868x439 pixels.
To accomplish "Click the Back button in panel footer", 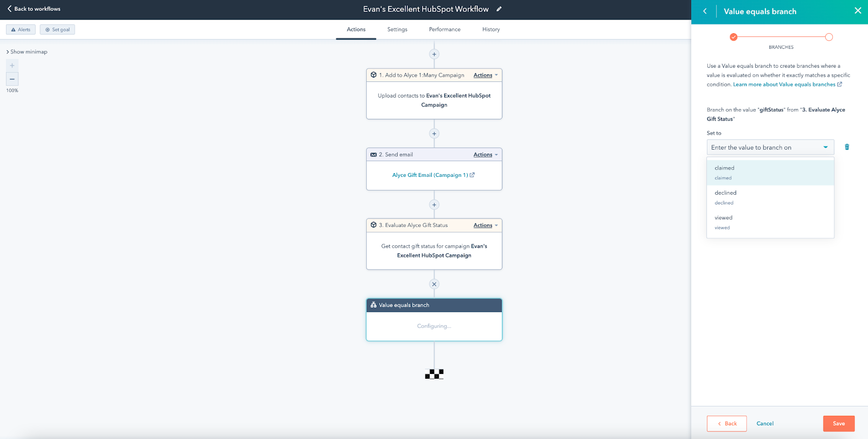I will (x=727, y=423).
